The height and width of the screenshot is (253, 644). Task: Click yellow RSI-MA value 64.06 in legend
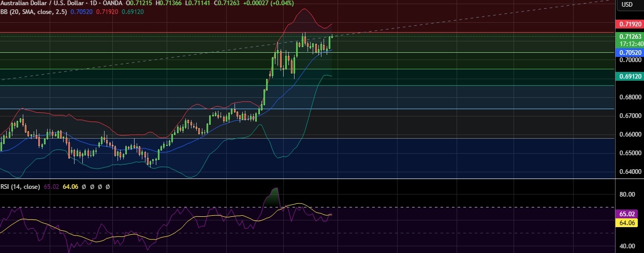[x=70, y=186]
